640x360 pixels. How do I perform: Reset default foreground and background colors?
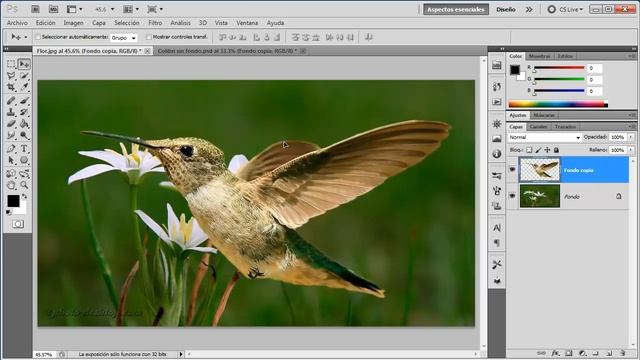coord(9,212)
